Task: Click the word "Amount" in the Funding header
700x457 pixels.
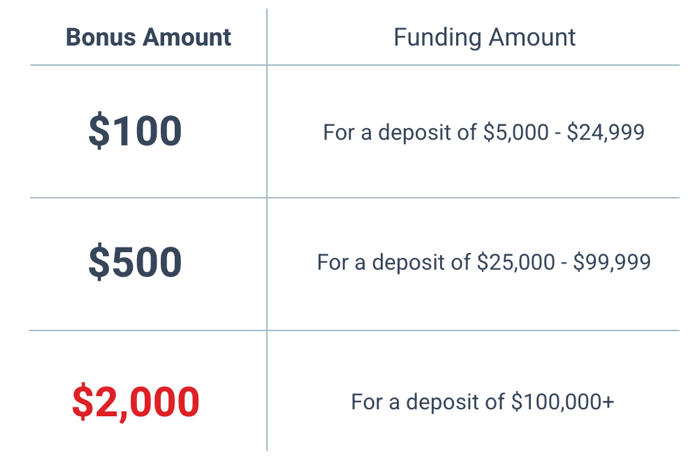Action: (532, 37)
